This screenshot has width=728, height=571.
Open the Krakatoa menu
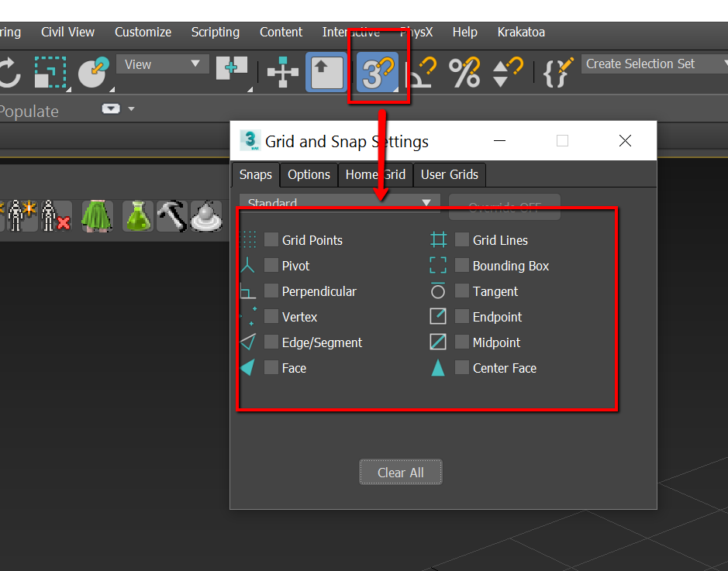pyautogui.click(x=521, y=32)
